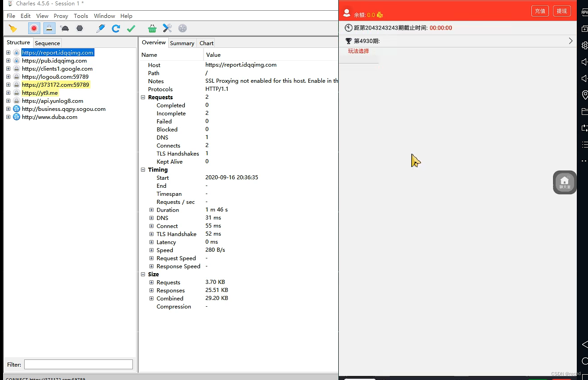588x380 pixels.
Task: Open the folder icon in emulator sidebar
Action: click(x=584, y=111)
